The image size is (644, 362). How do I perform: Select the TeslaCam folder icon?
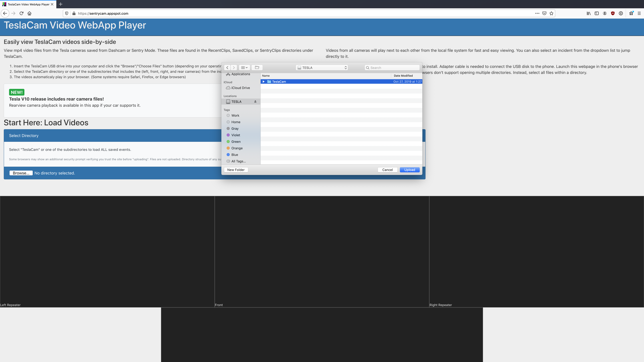(x=269, y=82)
